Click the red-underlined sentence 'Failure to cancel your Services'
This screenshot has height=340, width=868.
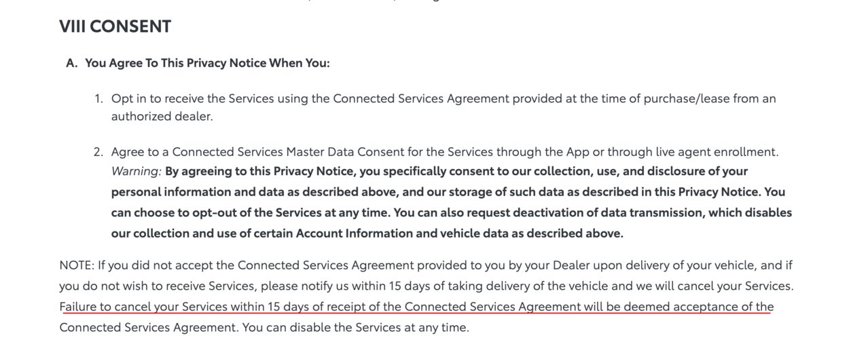click(x=416, y=307)
